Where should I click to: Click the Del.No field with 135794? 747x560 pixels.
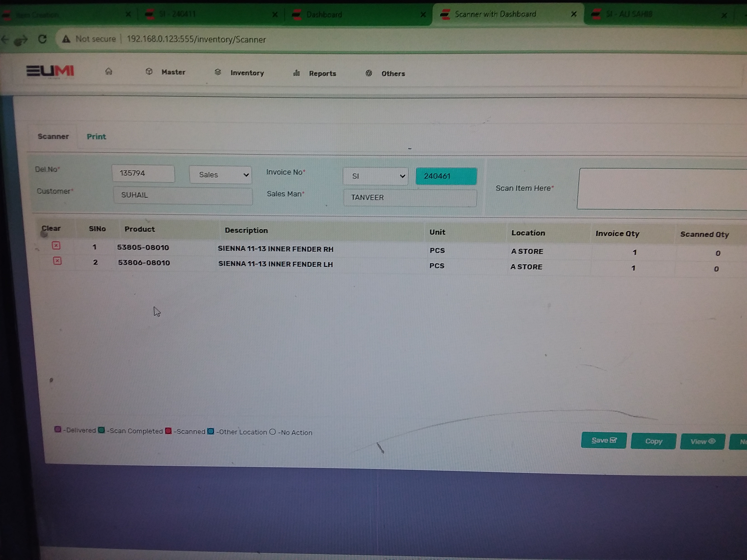click(143, 173)
